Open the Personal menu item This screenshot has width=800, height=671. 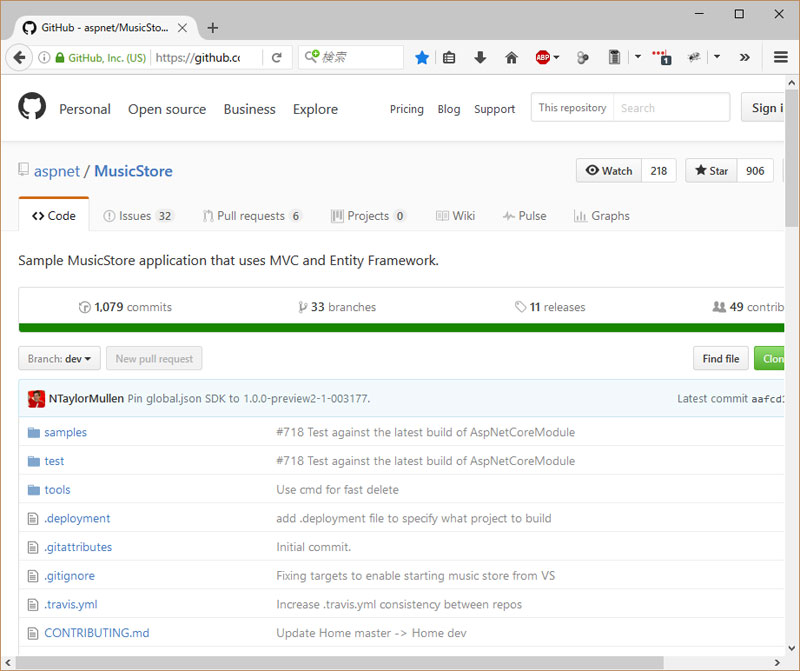point(85,109)
